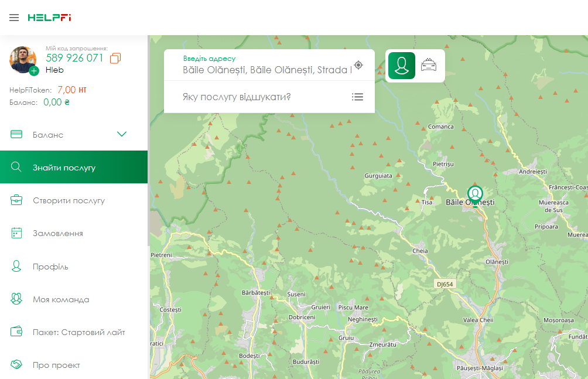Image resolution: width=588 pixels, height=379 pixels.
Task: Click the user profile avatar photo
Action: [x=22, y=59]
